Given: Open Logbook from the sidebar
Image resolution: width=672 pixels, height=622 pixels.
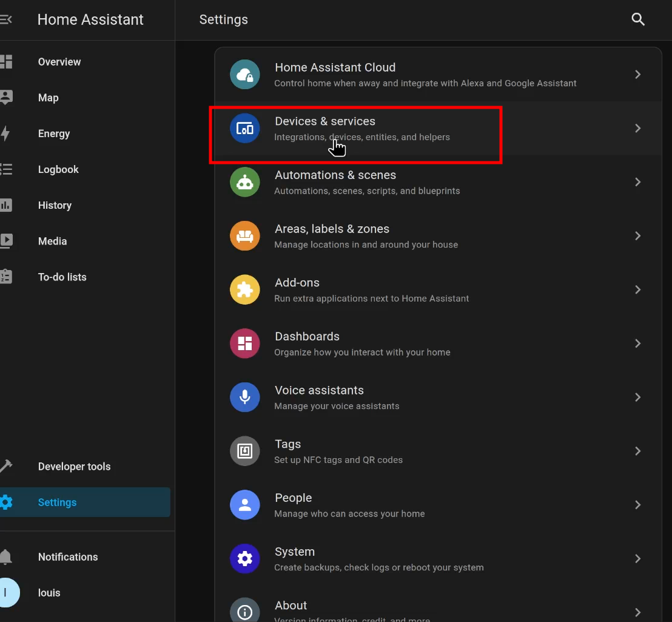Looking at the screenshot, I should 86,169.
